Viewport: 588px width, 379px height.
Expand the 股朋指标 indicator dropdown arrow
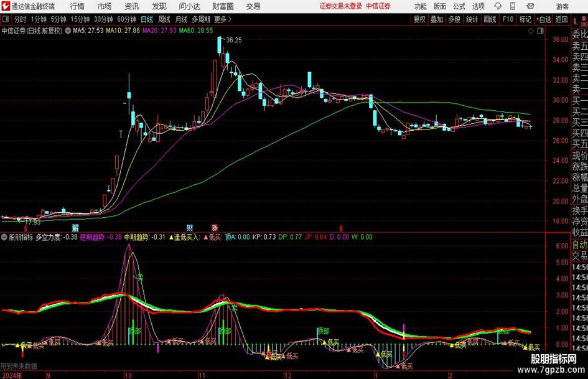click(x=4, y=237)
